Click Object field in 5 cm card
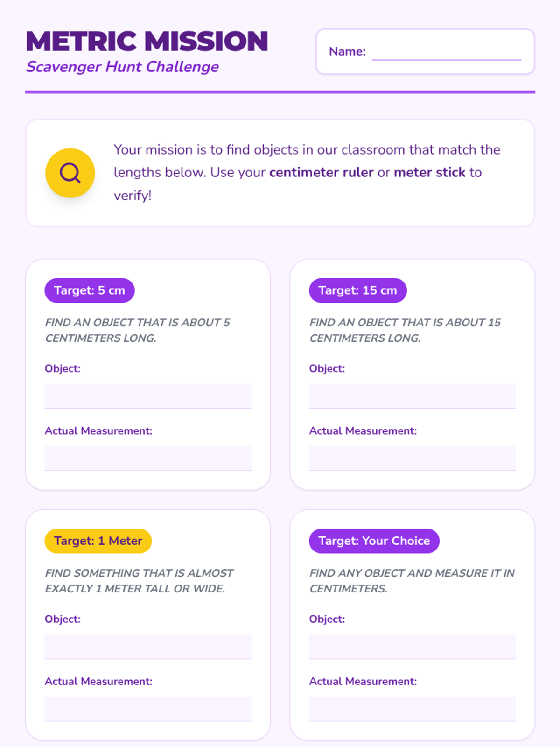 148,396
